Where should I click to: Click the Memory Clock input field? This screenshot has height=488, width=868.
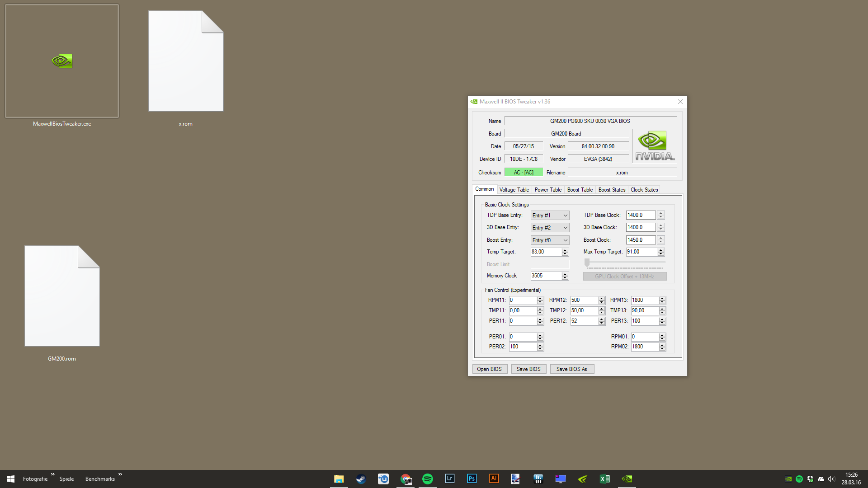click(x=546, y=276)
